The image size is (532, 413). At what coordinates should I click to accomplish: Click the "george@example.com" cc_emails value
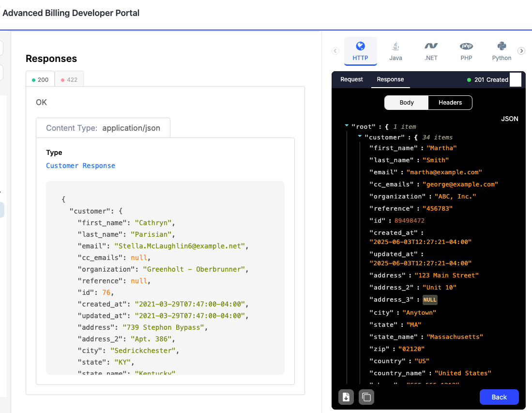tap(460, 184)
